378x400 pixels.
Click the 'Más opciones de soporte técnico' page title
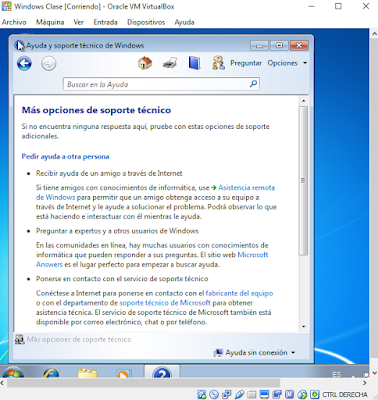point(96,110)
